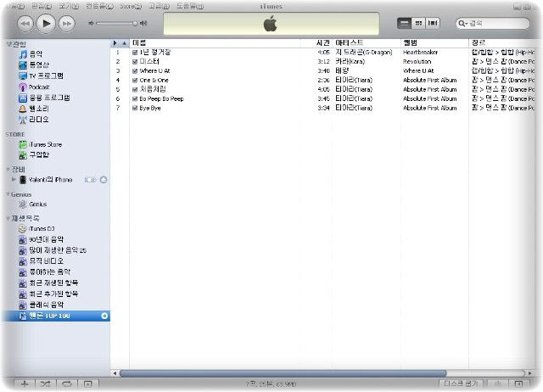Click the 디스크 굽기 burn disc button

pos(461,384)
